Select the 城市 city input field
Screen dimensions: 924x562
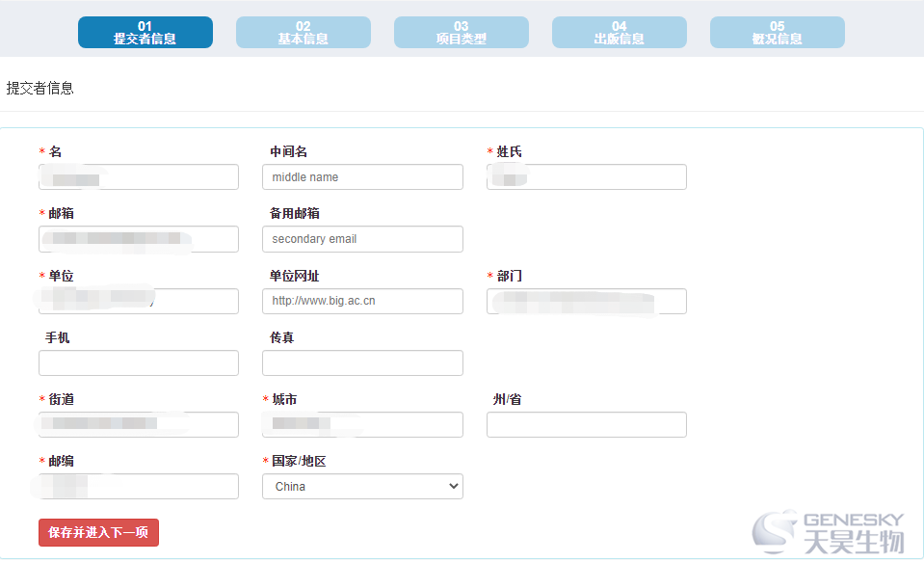coord(362,425)
